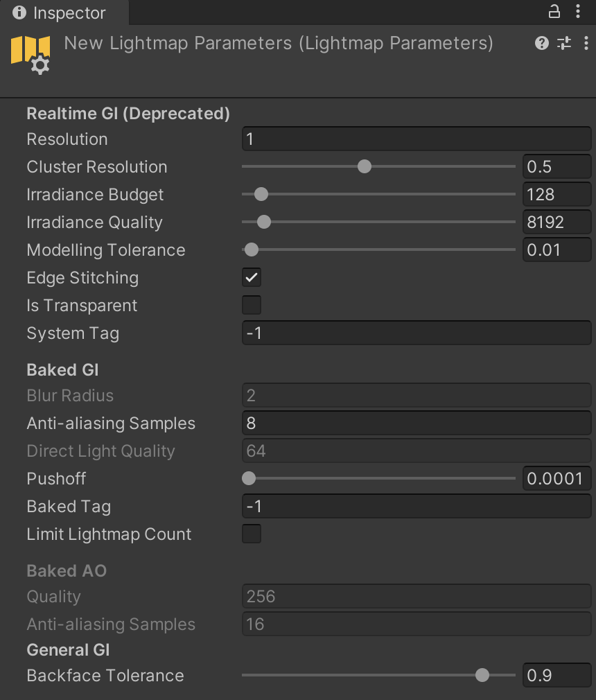Click the Irradiance Budget slider handle
The image size is (596, 700).
coord(261,195)
